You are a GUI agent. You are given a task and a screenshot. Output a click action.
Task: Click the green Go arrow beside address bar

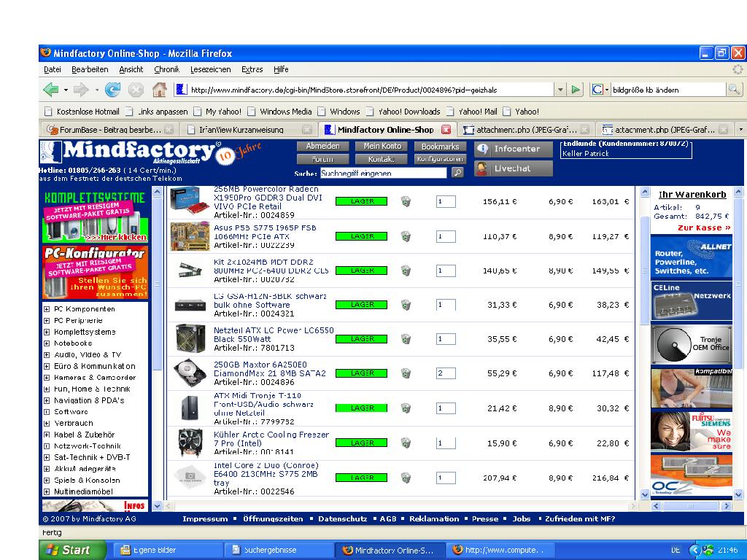pos(576,90)
